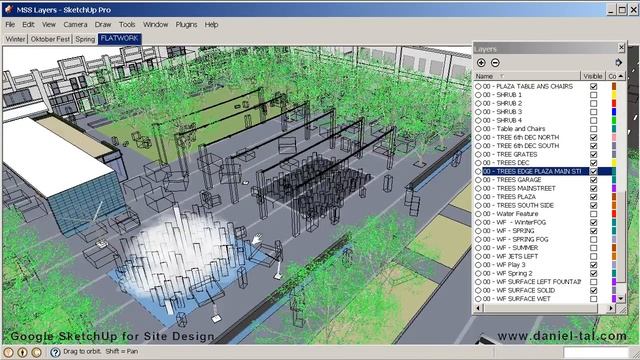The width and height of the screenshot is (640, 360).
Task: Show the Water Feature layer
Action: click(x=593, y=214)
